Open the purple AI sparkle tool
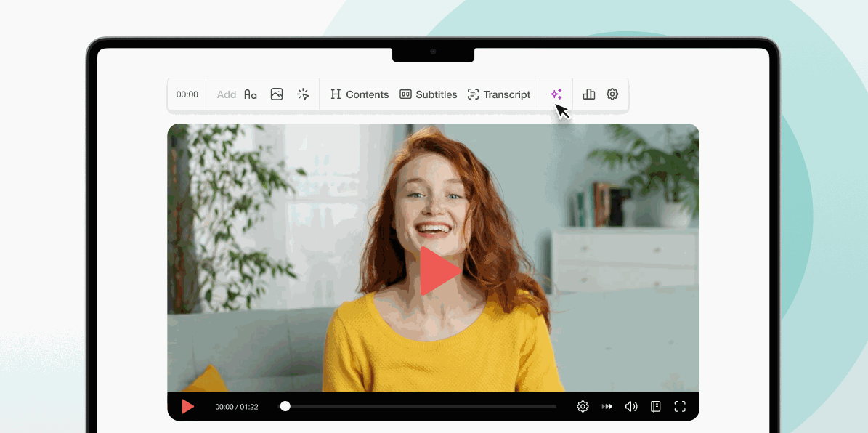The width and height of the screenshot is (868, 433). [x=556, y=94]
